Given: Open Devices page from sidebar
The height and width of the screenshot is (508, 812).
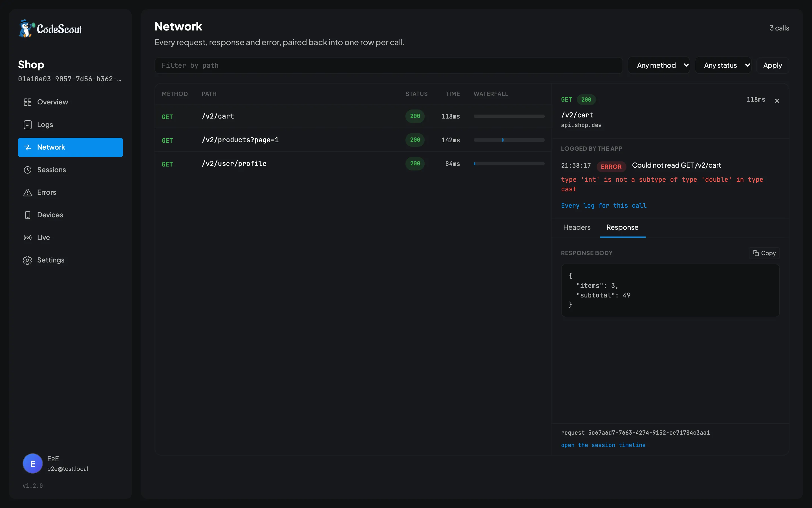Looking at the screenshot, I should 70,215.
